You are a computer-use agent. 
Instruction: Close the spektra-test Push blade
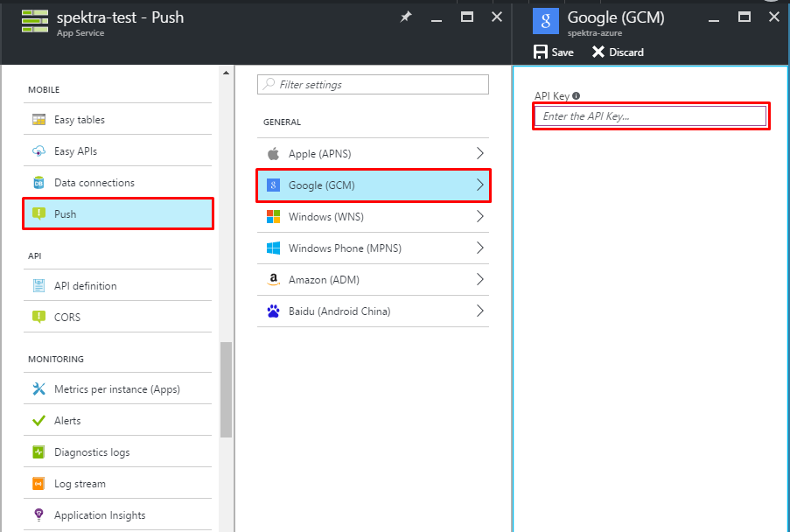point(497,17)
